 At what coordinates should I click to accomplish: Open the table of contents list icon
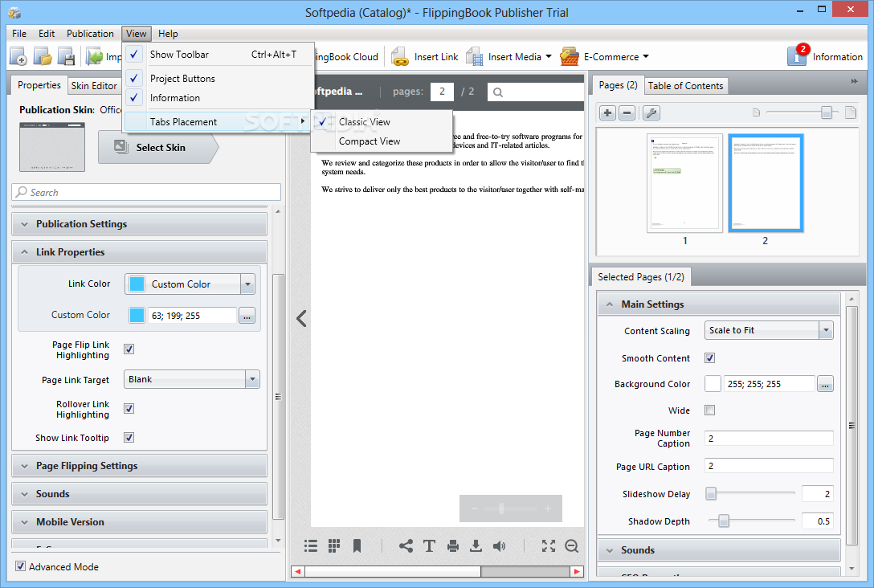click(x=310, y=545)
